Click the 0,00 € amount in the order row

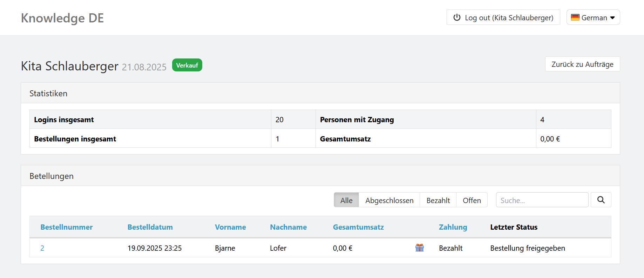tap(343, 248)
